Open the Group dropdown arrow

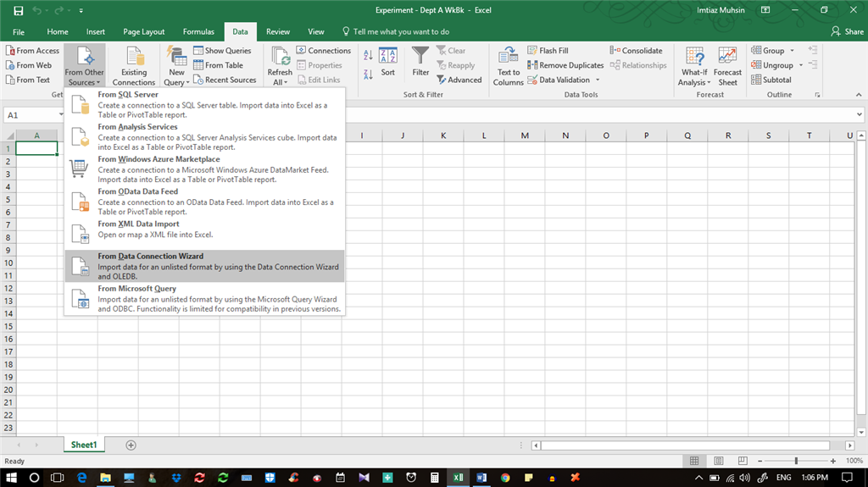(x=793, y=50)
